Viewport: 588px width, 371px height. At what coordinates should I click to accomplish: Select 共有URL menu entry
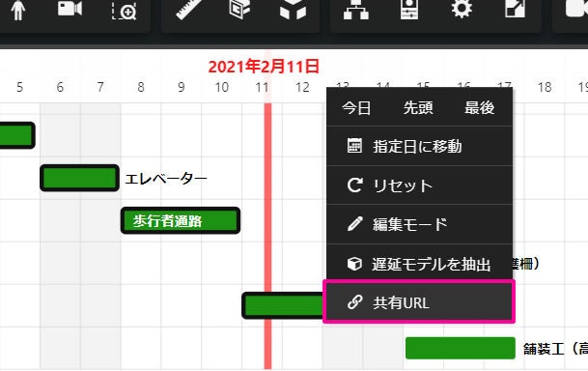(x=419, y=301)
